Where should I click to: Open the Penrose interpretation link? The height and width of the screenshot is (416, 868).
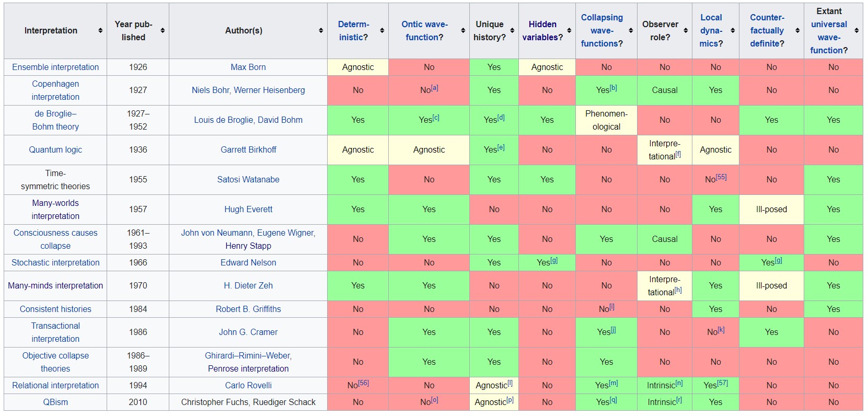(248, 368)
